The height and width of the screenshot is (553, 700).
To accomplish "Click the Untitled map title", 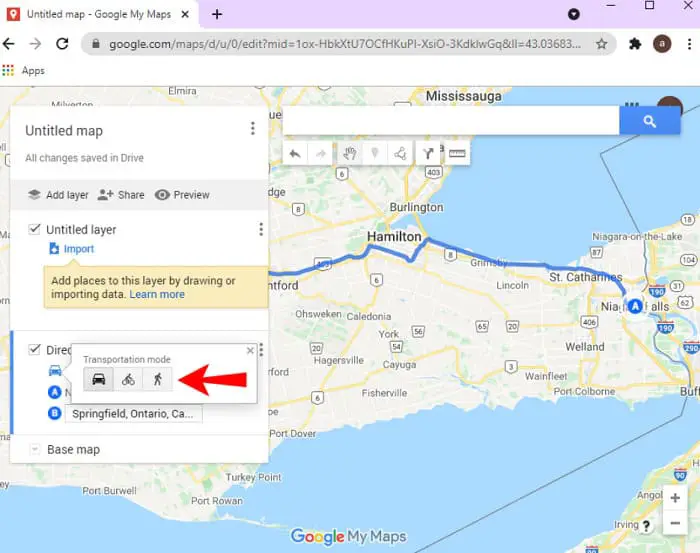I will 64,131.
